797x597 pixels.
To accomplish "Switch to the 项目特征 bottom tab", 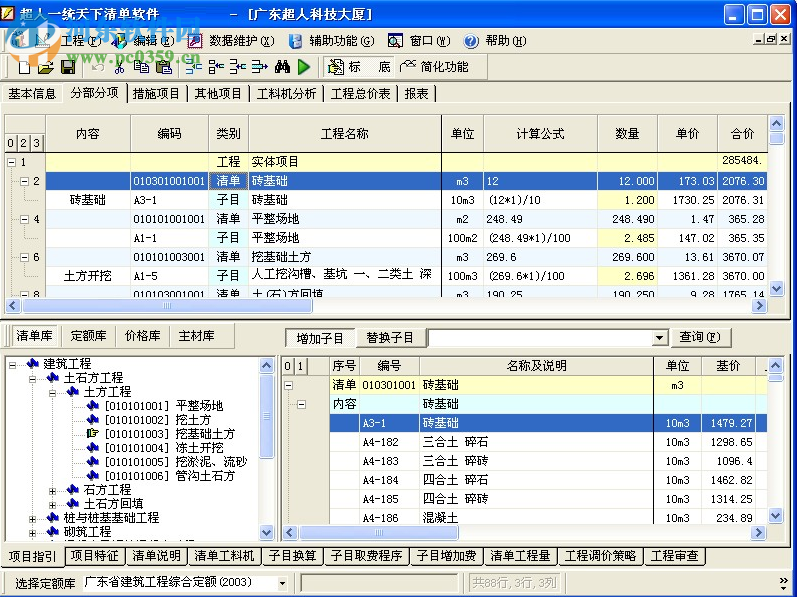I will pos(95,556).
